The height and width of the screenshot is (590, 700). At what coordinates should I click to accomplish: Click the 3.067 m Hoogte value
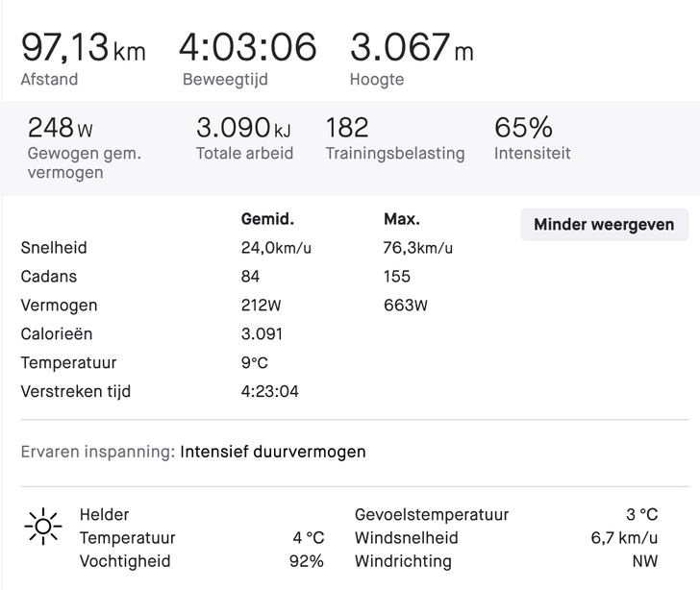412,47
